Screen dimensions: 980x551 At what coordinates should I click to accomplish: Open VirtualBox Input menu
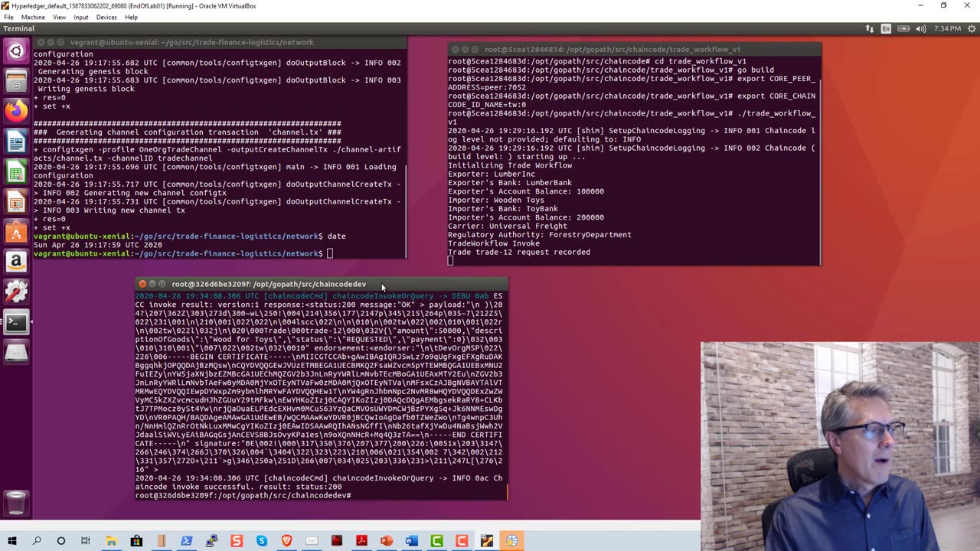[x=81, y=17]
